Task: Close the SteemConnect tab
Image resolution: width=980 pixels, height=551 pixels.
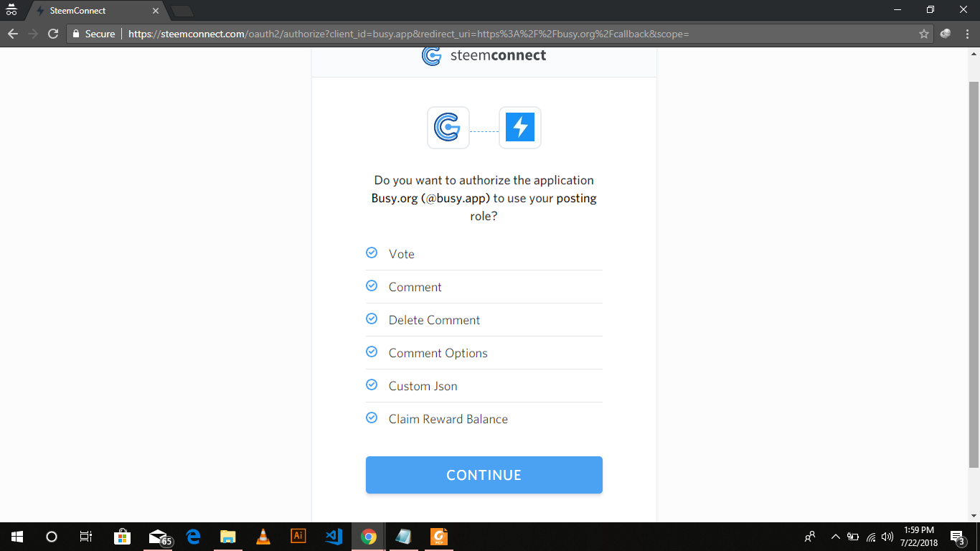Action: [156, 11]
